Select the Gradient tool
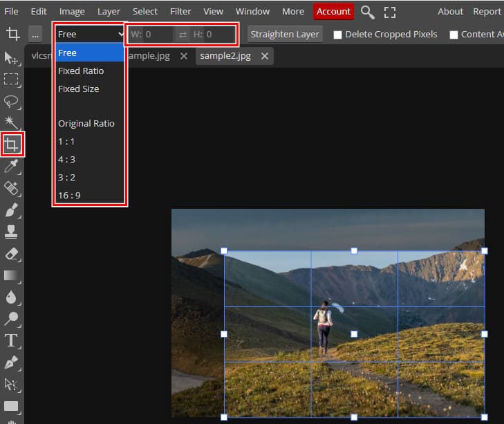This screenshot has height=424, width=504. (x=12, y=276)
